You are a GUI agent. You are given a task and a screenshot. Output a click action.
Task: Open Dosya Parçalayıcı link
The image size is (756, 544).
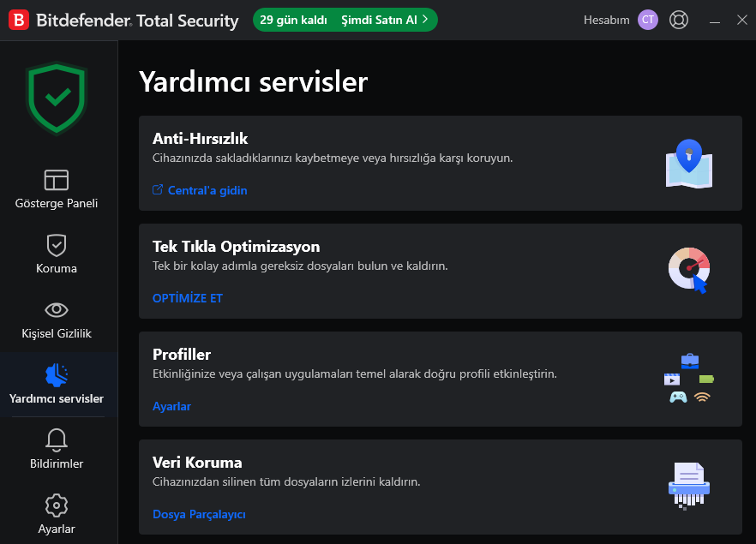[199, 514]
